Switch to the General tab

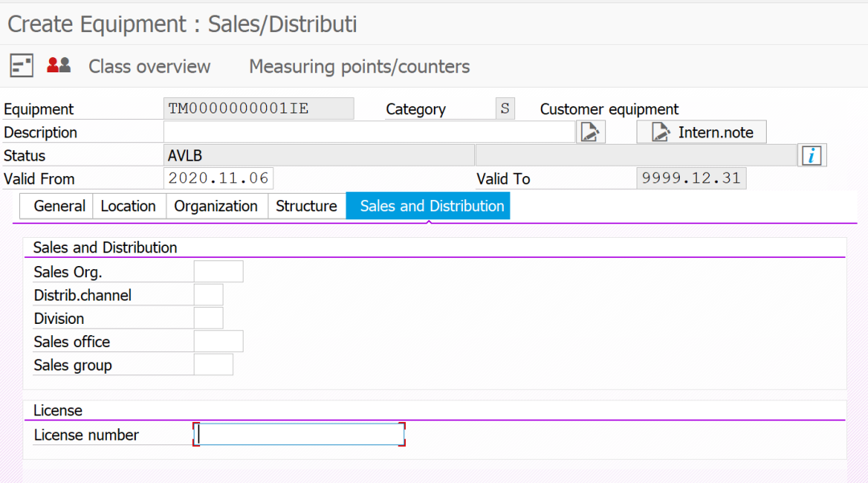pos(59,206)
